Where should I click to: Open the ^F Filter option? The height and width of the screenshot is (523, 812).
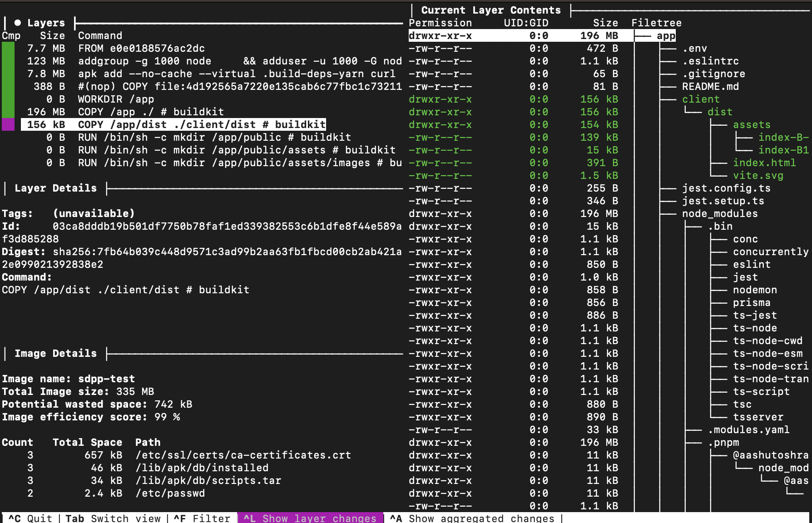pyautogui.click(x=202, y=518)
